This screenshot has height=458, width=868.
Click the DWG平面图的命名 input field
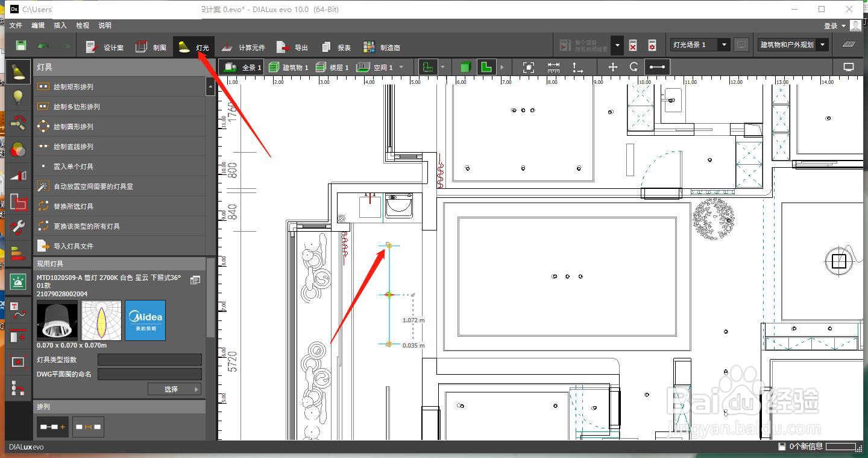click(x=149, y=374)
